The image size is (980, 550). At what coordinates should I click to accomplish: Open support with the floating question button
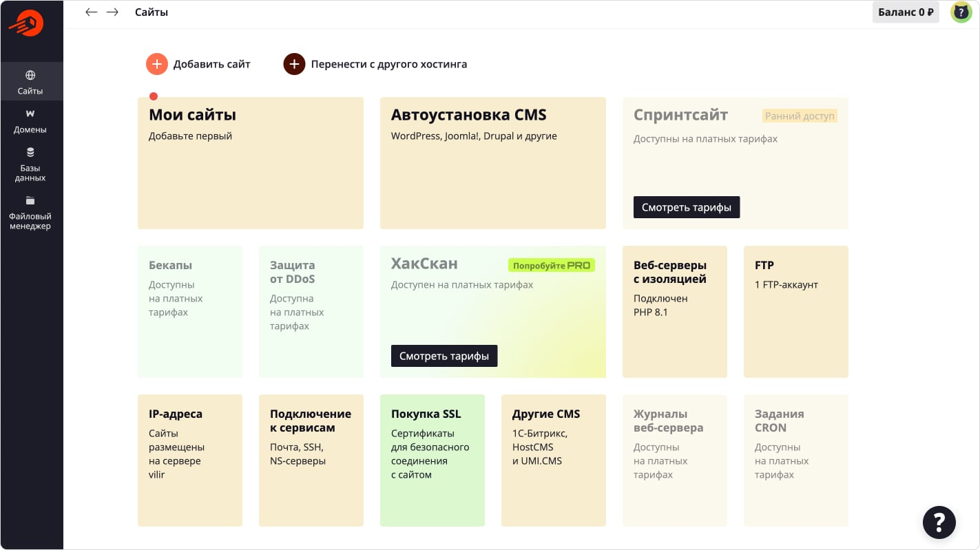tap(939, 522)
